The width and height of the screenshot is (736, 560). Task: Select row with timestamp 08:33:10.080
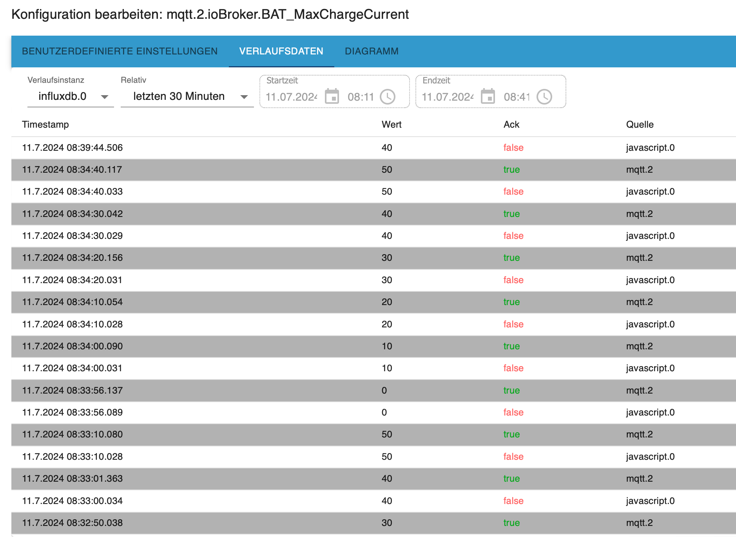pyautogui.click(x=373, y=434)
